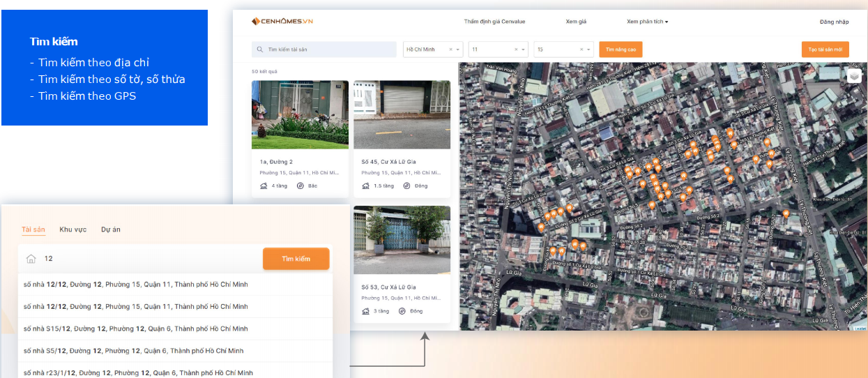Clear the district 11 filter

517,50
